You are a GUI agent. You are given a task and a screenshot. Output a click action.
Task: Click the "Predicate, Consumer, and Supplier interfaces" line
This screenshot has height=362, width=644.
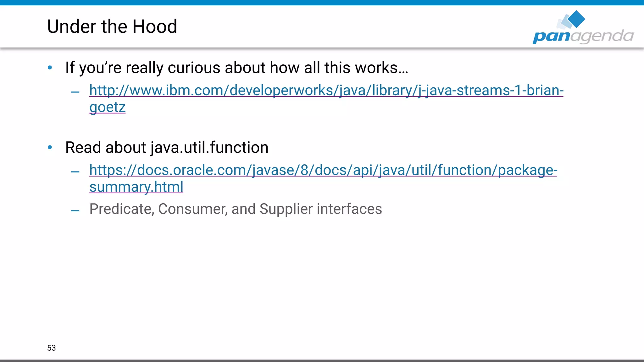click(236, 209)
